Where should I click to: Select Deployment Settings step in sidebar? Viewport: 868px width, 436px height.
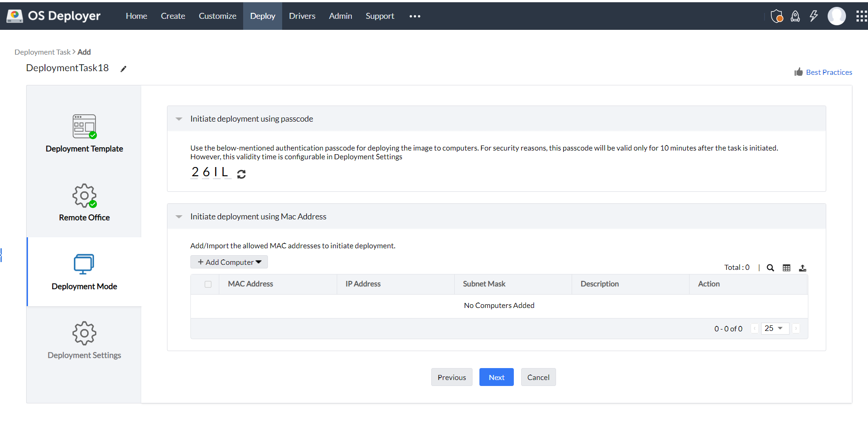84,341
